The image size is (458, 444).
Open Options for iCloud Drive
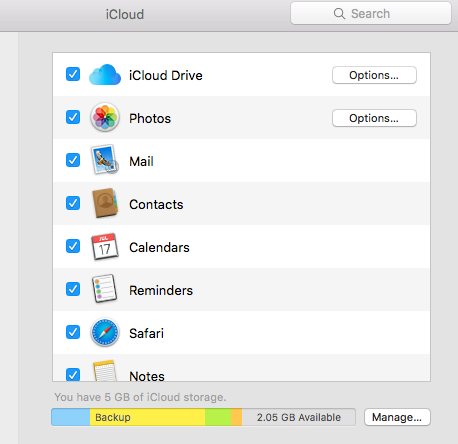[x=374, y=75]
